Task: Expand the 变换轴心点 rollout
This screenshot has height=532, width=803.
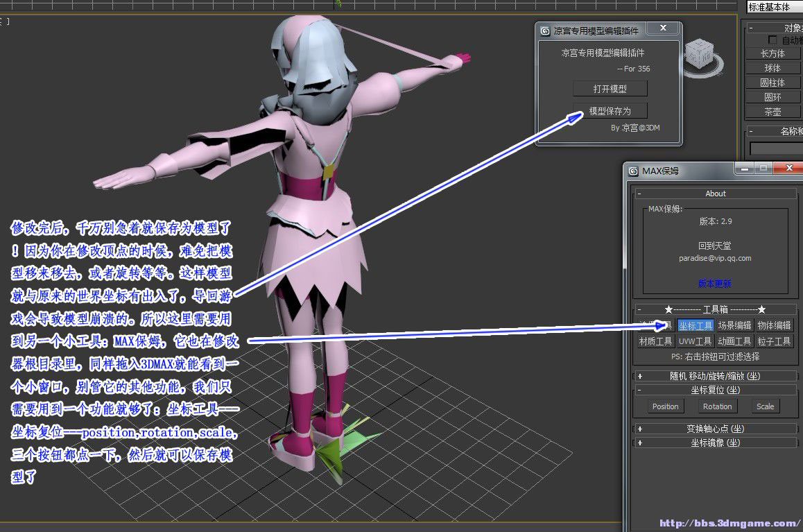Action: (x=639, y=429)
